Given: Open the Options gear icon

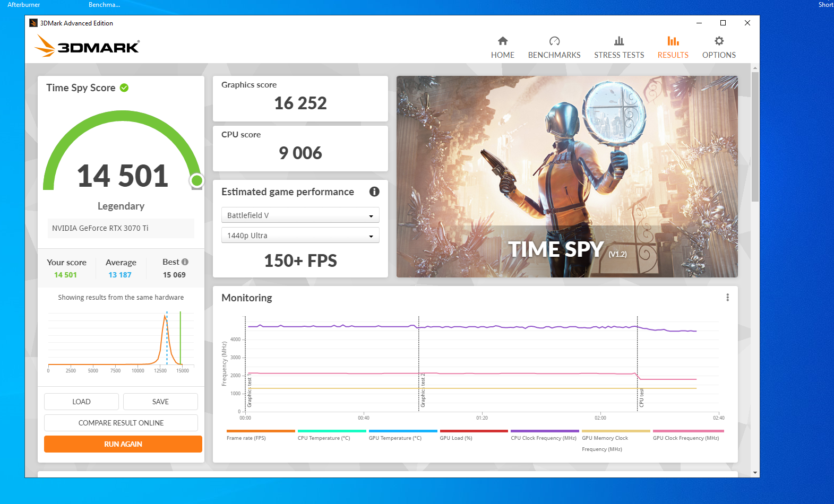Looking at the screenshot, I should pos(719,41).
